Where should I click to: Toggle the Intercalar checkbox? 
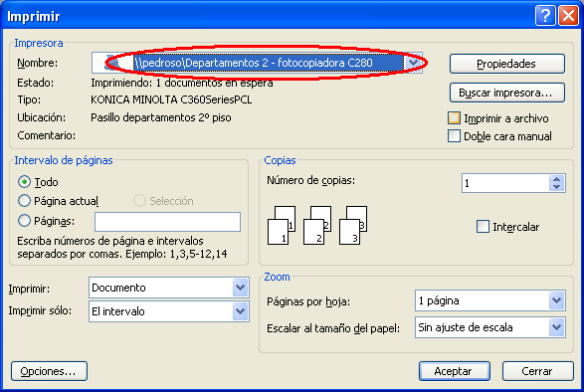483,227
